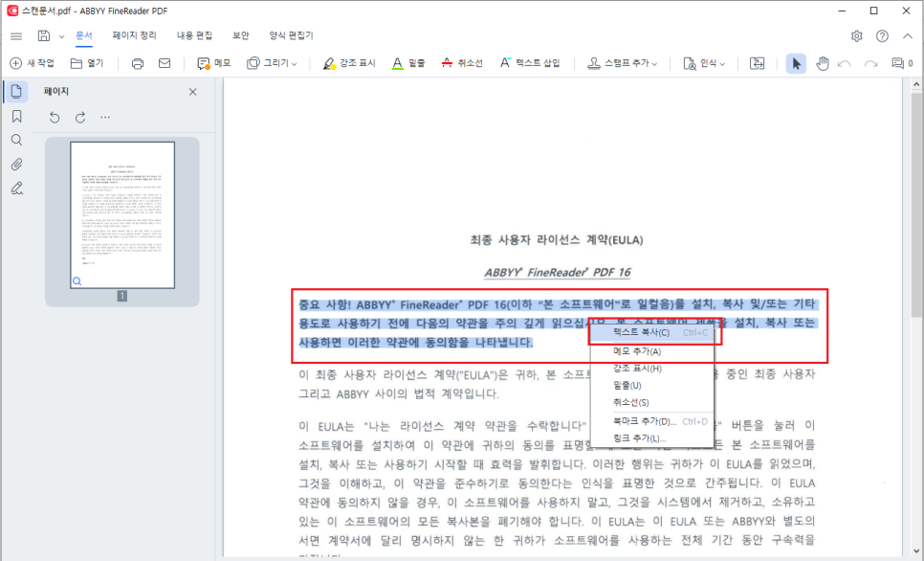Image resolution: width=924 pixels, height=561 pixels.
Task: Choose 북마크 추가(D)... from context menu
Action: click(x=651, y=422)
